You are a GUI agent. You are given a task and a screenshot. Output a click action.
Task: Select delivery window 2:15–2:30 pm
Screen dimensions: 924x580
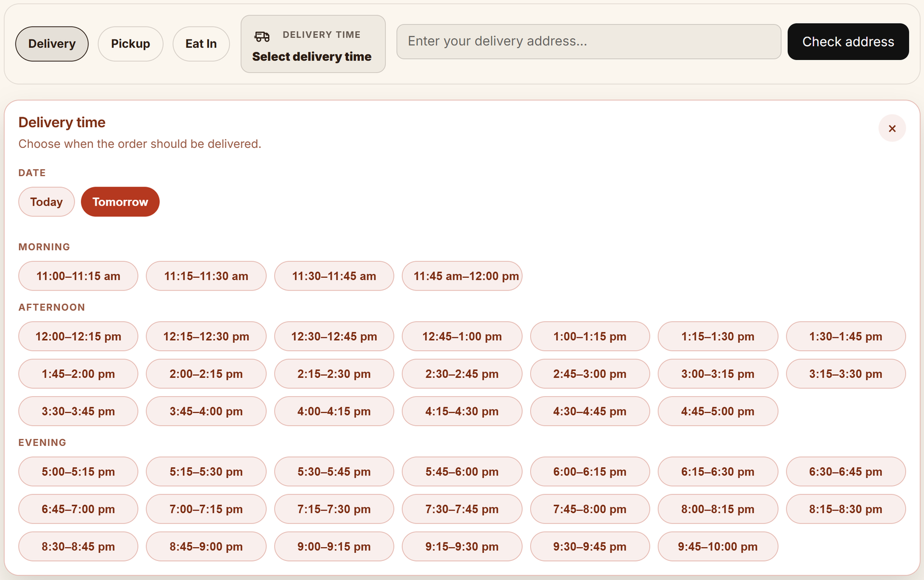(x=334, y=374)
